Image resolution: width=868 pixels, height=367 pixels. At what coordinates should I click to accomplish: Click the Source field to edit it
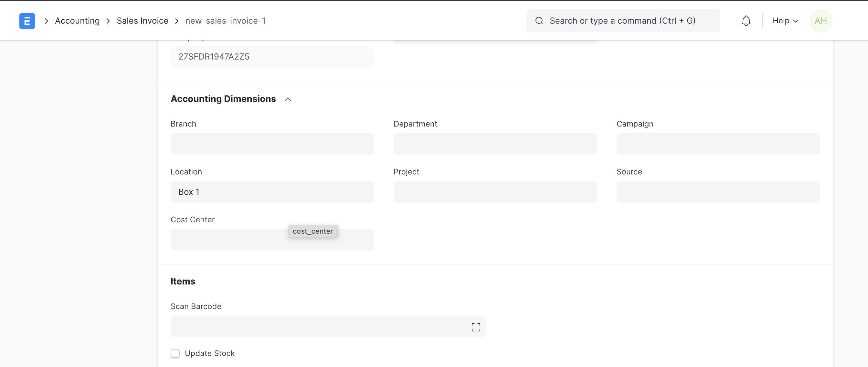point(718,192)
